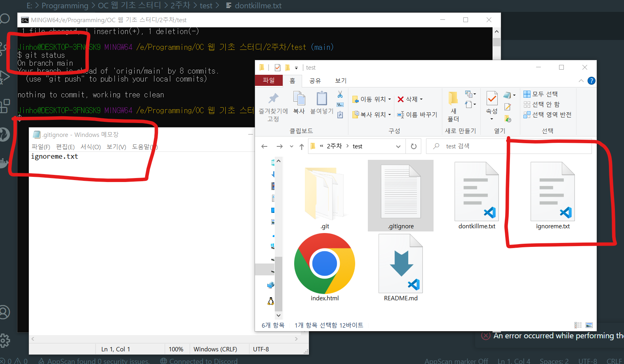This screenshot has width=624, height=364.
Task: Open recent locations dropdown arrow
Action: 291,146
